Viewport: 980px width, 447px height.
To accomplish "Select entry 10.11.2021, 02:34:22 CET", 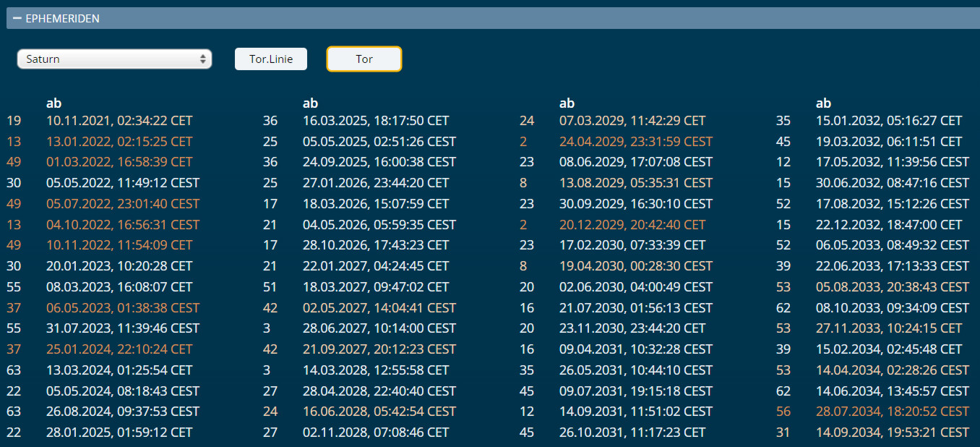I will pyautogui.click(x=119, y=121).
